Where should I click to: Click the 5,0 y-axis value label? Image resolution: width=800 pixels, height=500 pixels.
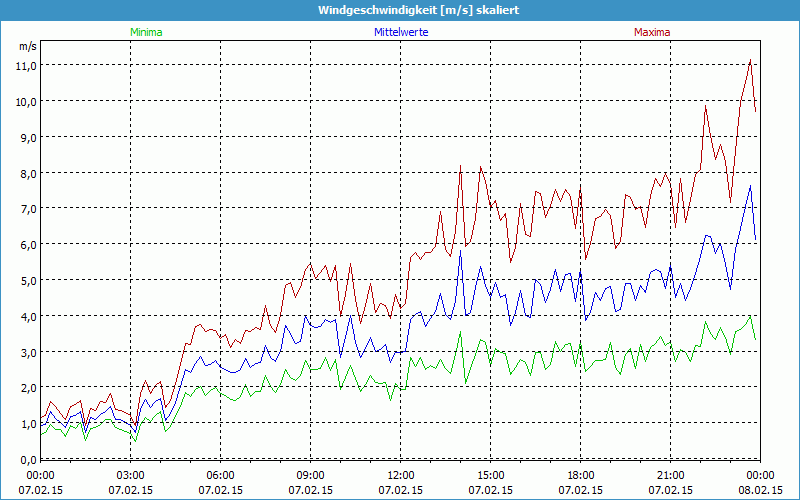pos(25,280)
